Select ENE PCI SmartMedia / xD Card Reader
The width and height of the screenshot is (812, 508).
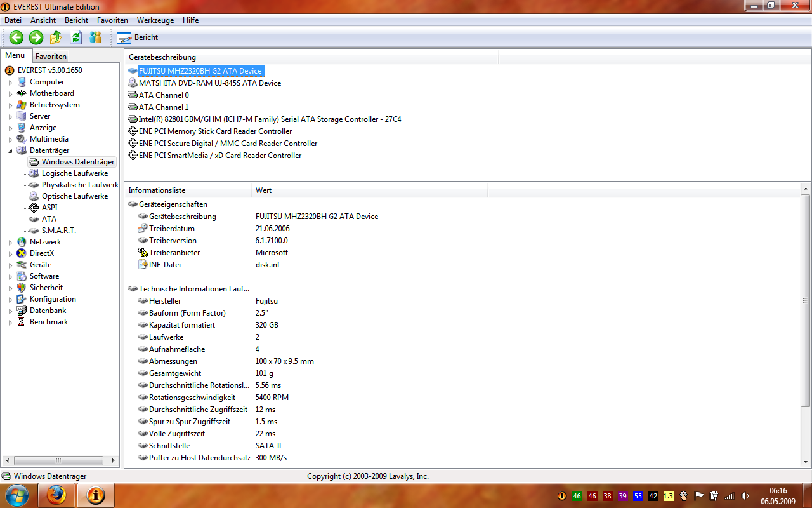(220, 156)
